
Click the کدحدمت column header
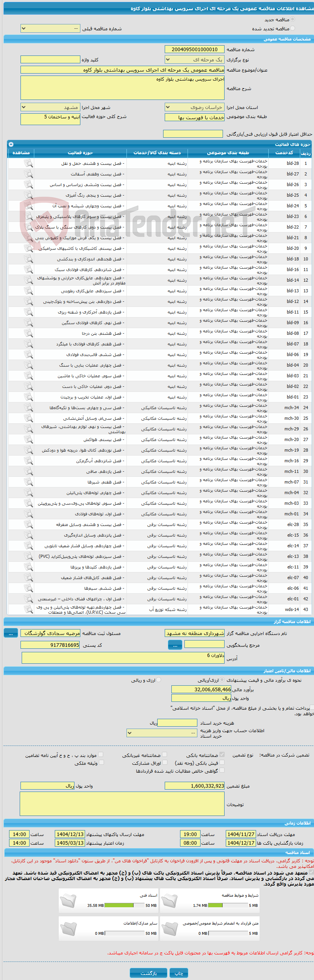(284, 153)
